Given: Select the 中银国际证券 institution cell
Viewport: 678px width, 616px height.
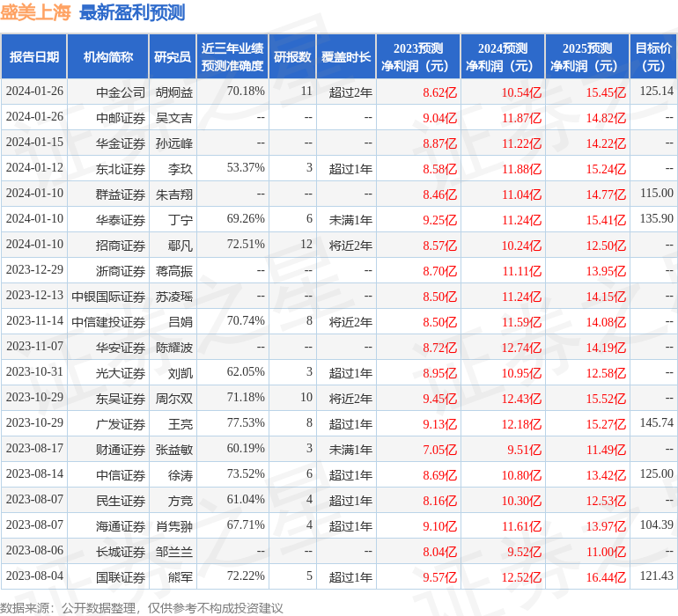Looking at the screenshot, I should (x=108, y=296).
